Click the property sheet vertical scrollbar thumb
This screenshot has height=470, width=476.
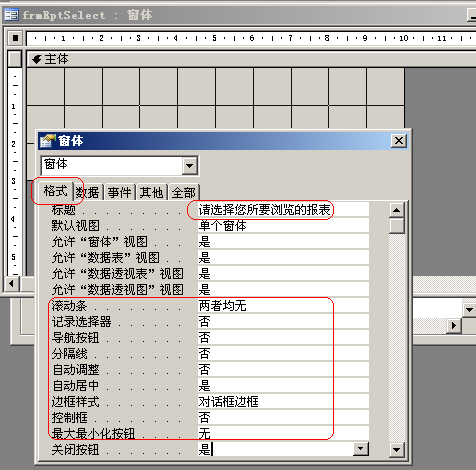point(396,226)
